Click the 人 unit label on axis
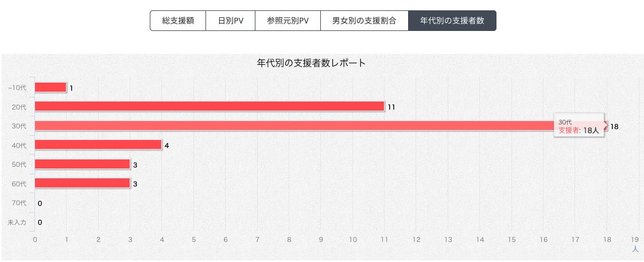The height and width of the screenshot is (262, 644). [635, 249]
